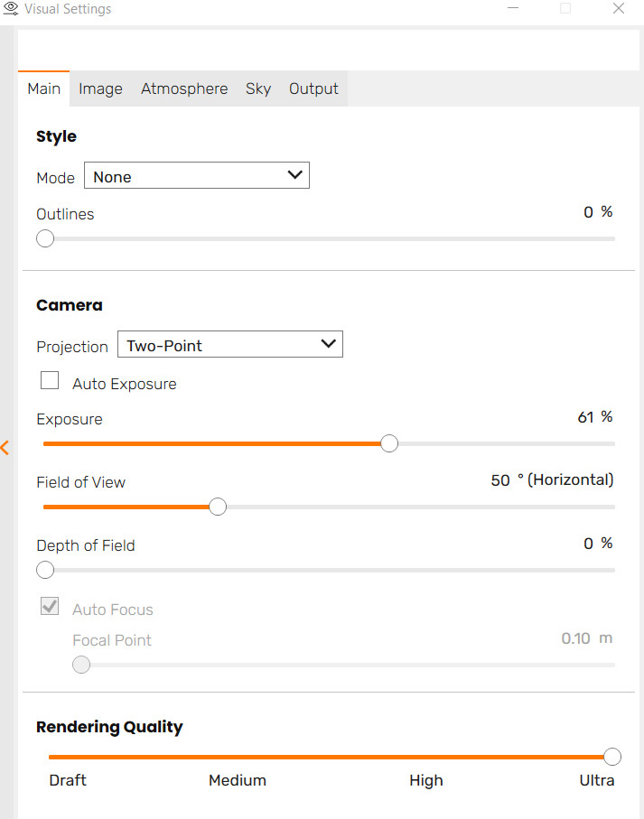The height and width of the screenshot is (819, 644).
Task: Click the Rendering Quality slider handle
Action: pyautogui.click(x=612, y=757)
